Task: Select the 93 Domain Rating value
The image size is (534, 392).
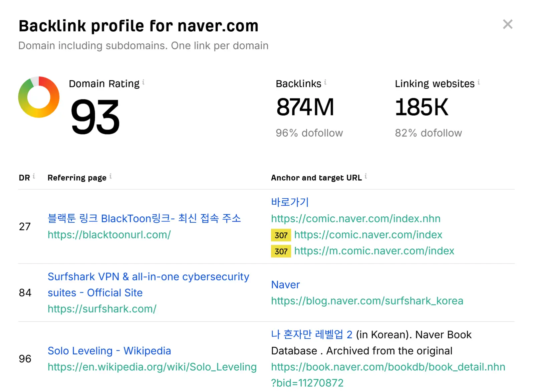Action: 95,117
